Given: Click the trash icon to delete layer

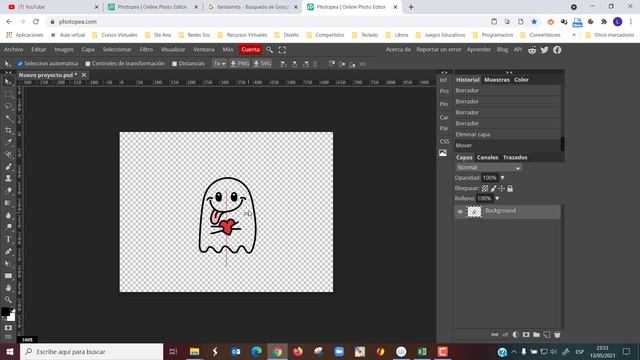Looking at the screenshot, I should pyautogui.click(x=557, y=335).
